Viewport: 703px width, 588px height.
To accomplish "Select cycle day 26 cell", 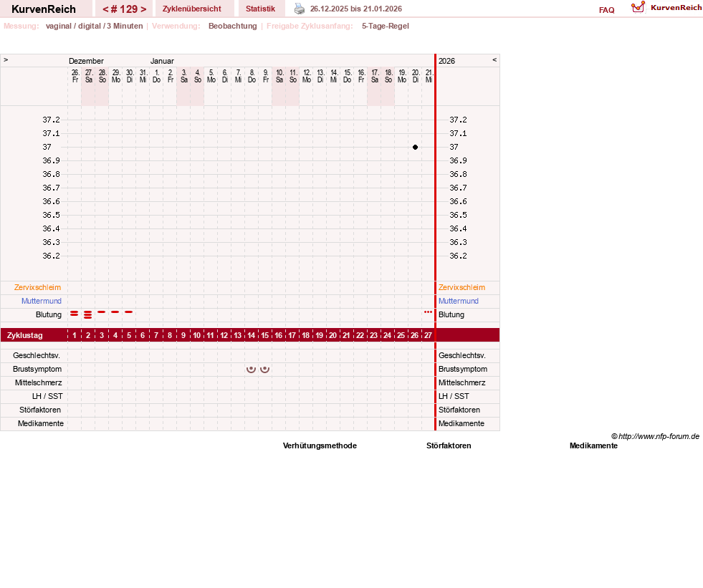I will click(415, 335).
